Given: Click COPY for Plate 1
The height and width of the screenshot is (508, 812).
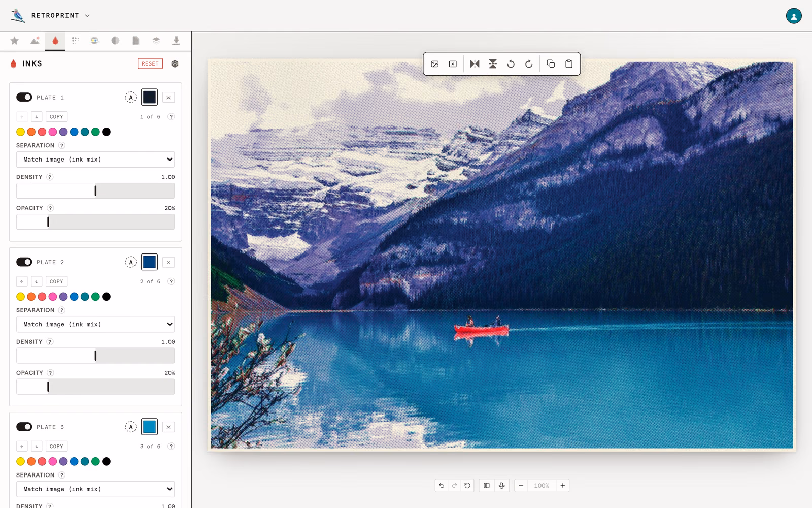Looking at the screenshot, I should pyautogui.click(x=56, y=117).
